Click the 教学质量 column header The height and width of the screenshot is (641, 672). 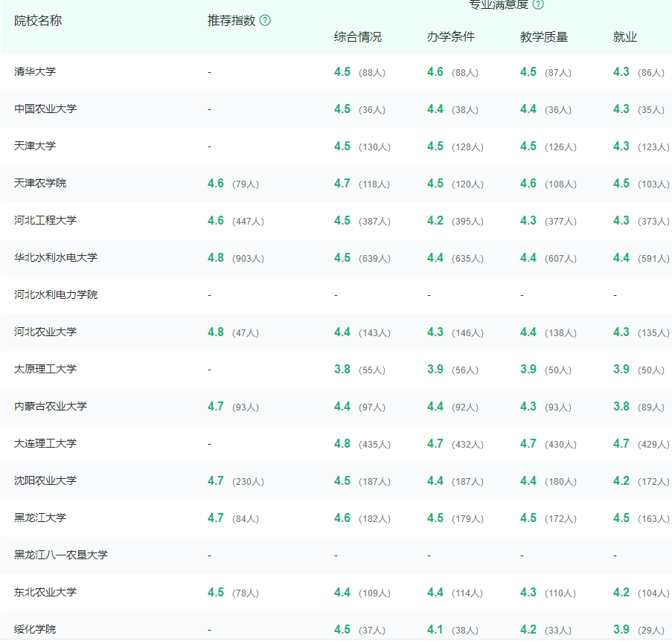(x=543, y=37)
